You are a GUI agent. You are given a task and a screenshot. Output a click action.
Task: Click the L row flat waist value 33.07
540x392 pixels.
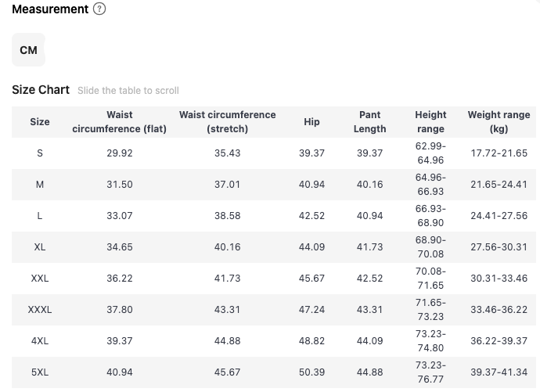(x=120, y=216)
